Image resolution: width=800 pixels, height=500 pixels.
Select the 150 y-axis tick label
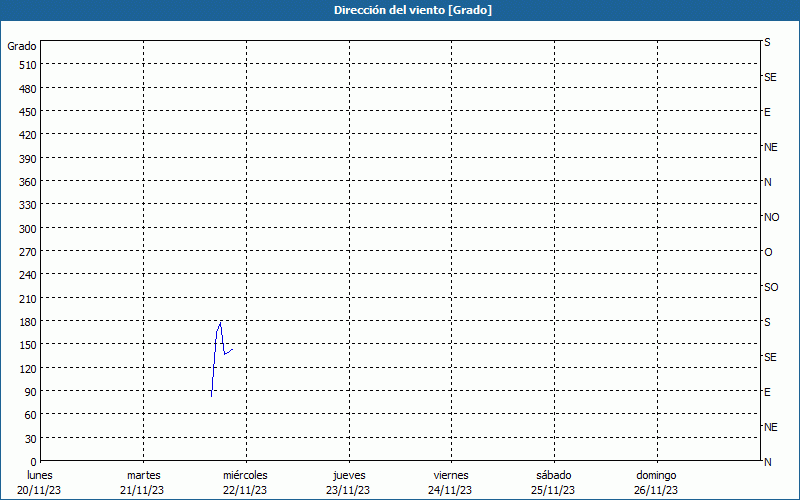point(28,345)
